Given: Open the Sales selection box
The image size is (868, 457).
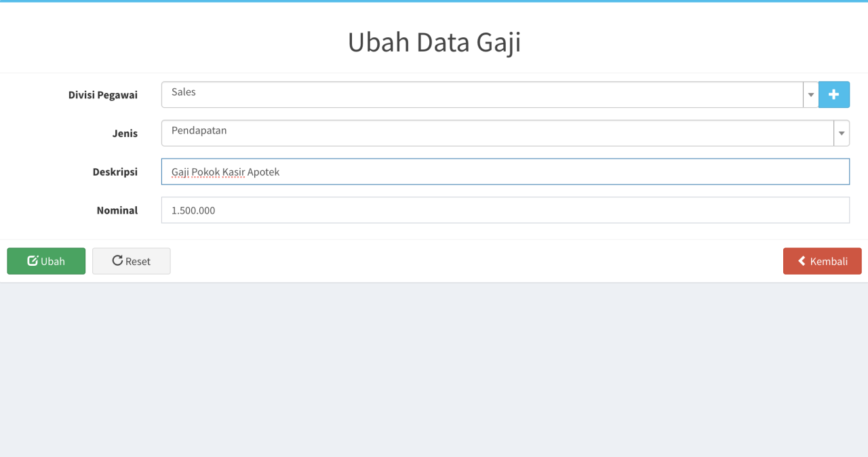Looking at the screenshot, I should coord(482,95).
